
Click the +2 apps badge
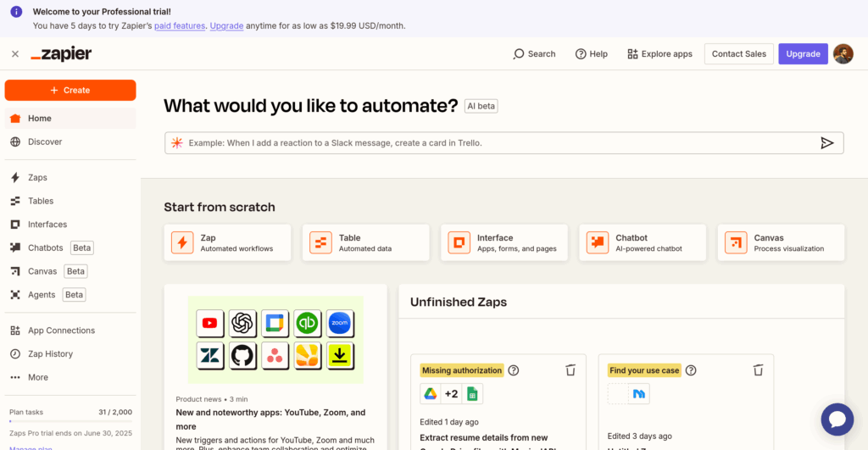pos(451,394)
